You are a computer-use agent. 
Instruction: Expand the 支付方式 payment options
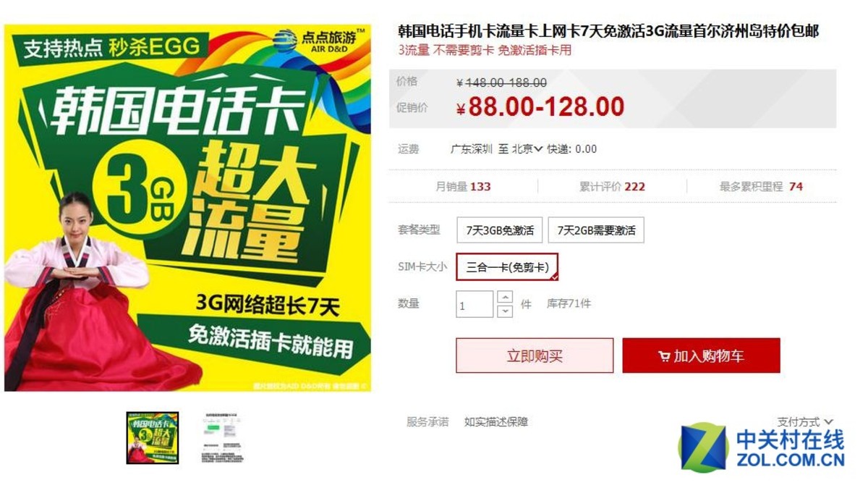pyautogui.click(x=805, y=421)
